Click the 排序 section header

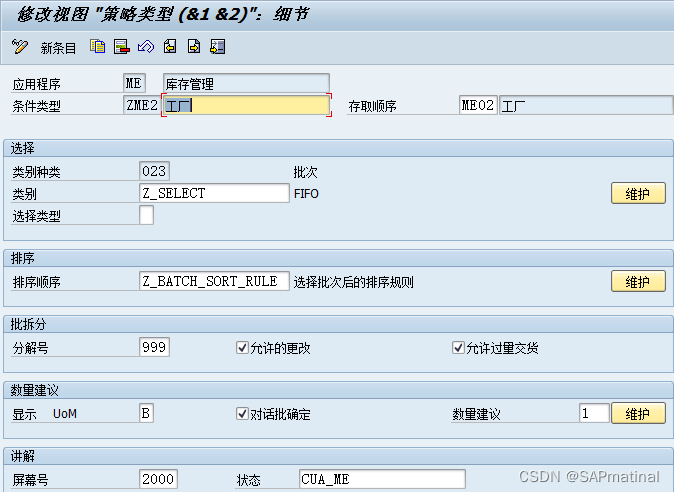click(23, 258)
